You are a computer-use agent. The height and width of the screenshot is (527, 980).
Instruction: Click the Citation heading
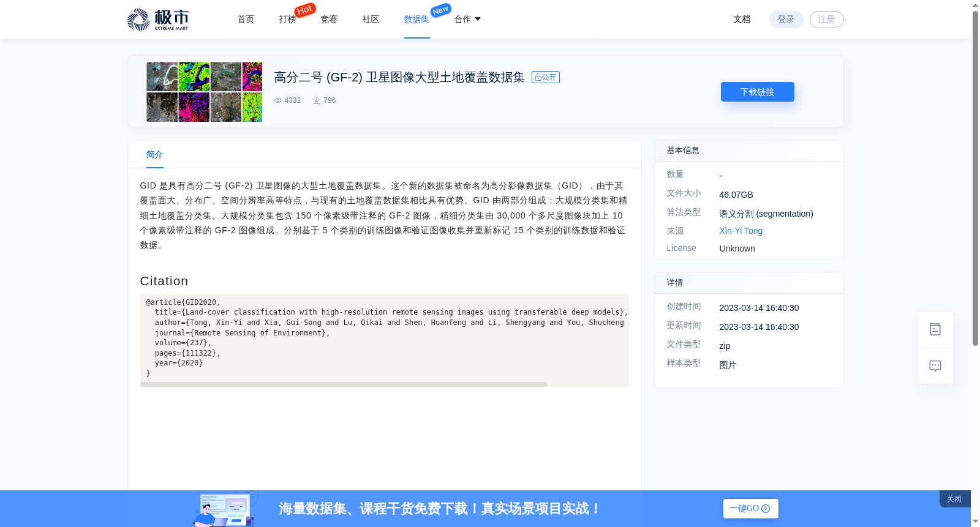(164, 281)
